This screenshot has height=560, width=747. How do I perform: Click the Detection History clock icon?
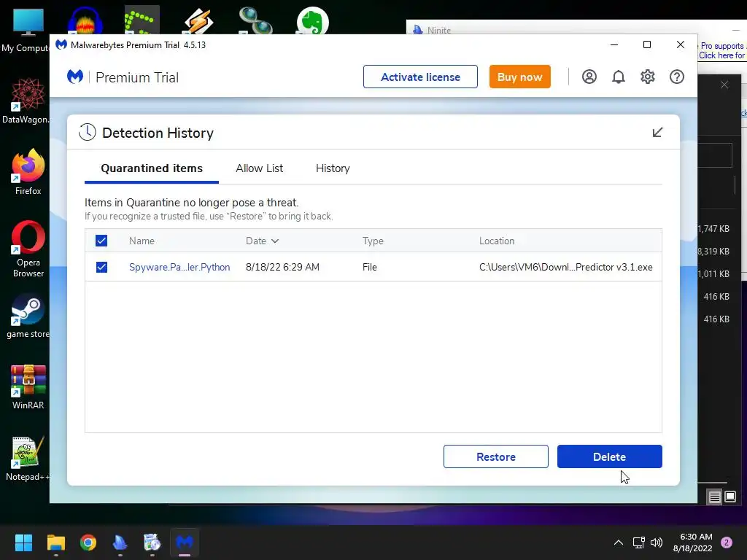tap(88, 133)
